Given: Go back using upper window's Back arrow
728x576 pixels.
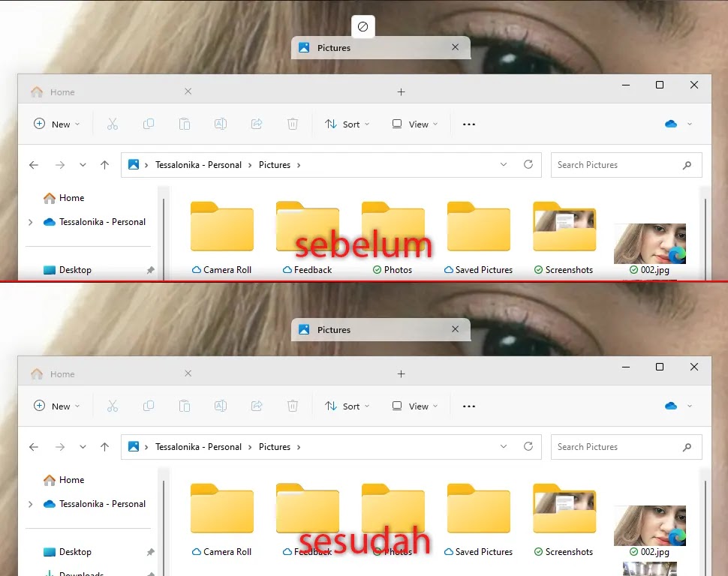Looking at the screenshot, I should coord(34,165).
